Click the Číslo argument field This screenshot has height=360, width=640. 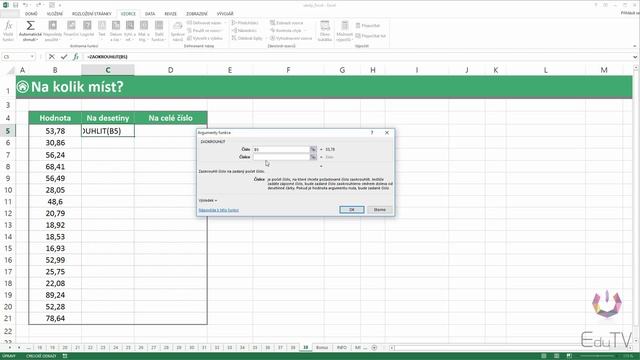click(281, 149)
